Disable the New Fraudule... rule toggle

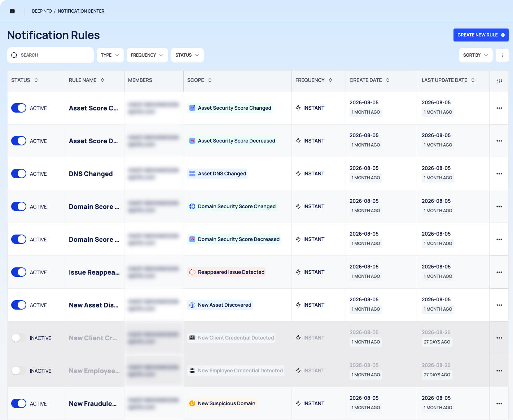tap(19, 403)
